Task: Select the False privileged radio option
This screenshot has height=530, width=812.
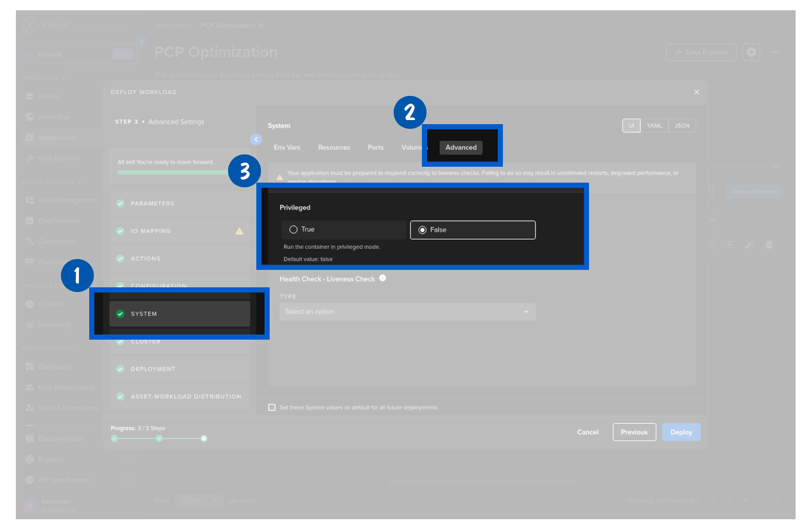Action: click(422, 230)
